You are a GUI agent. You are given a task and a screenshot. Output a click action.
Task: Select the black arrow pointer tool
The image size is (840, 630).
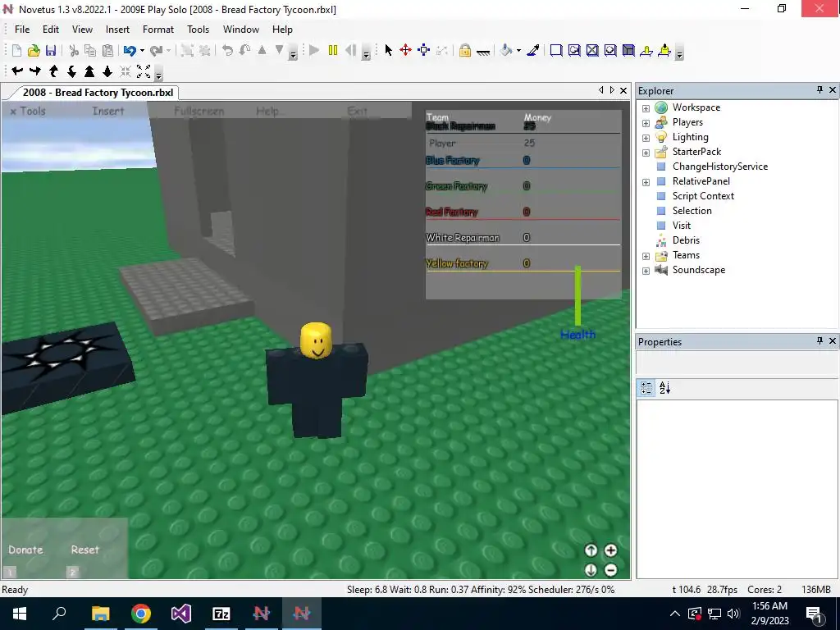388,50
